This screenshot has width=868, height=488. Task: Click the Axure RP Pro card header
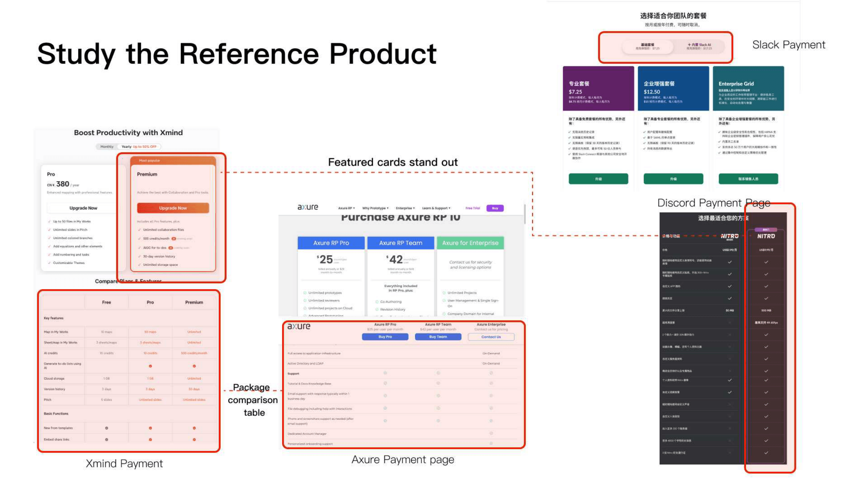[331, 243]
